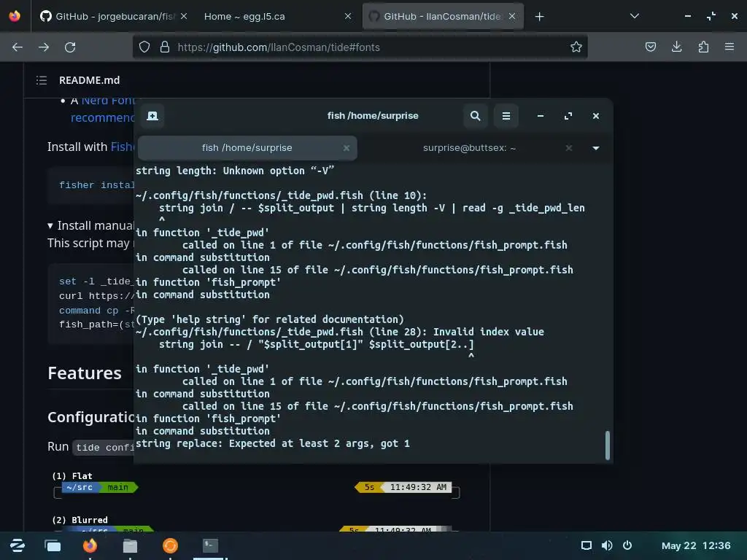The image size is (747, 560).
Task: Switch to 'GitHub - jorgebucaran/fisher' tab
Action: point(113,17)
